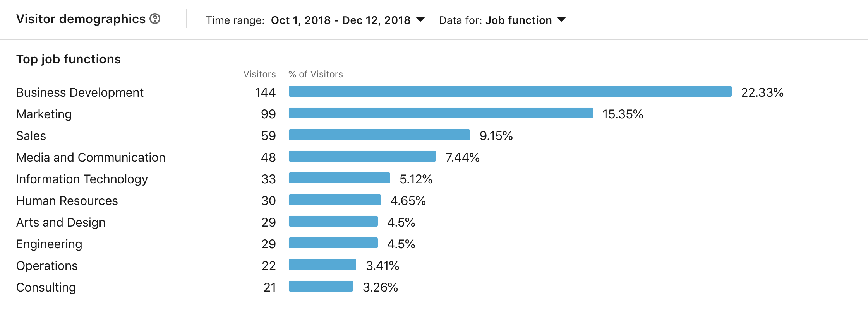
Task: Select the Engineering bar
Action: (333, 243)
